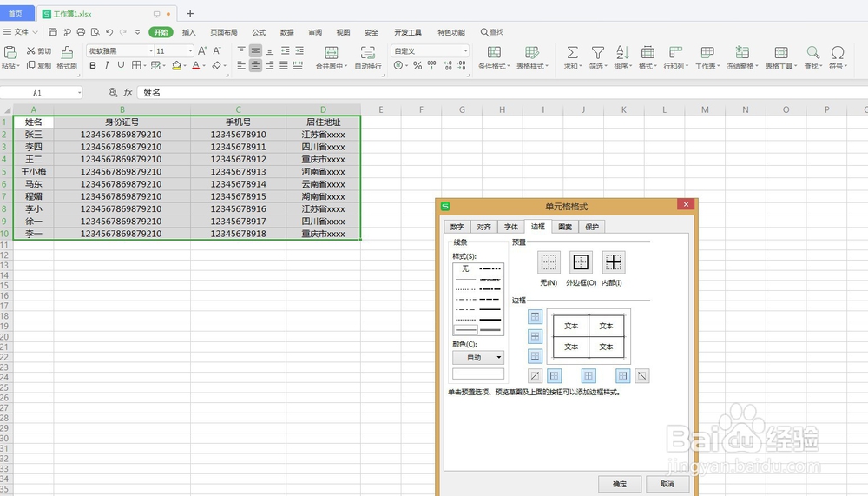Click the Symbol (符号) omega icon
Screen dimensions: 868x496
(x=838, y=53)
